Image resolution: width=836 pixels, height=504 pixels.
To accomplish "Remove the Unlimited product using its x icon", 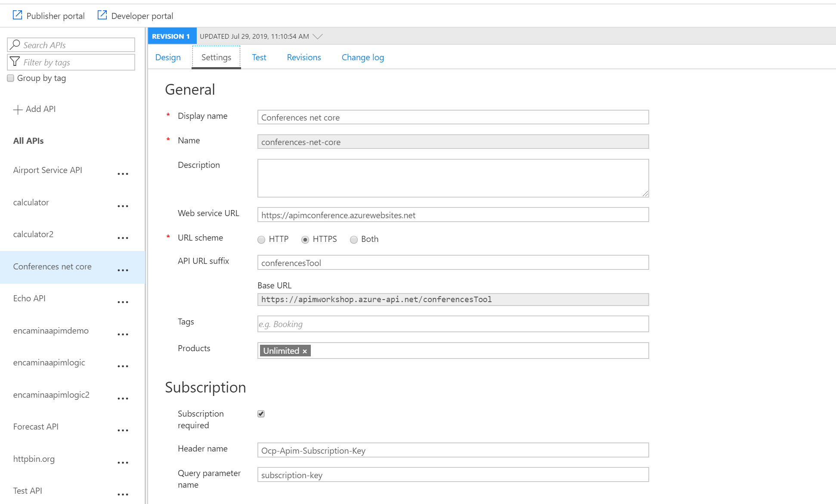I will 305,351.
